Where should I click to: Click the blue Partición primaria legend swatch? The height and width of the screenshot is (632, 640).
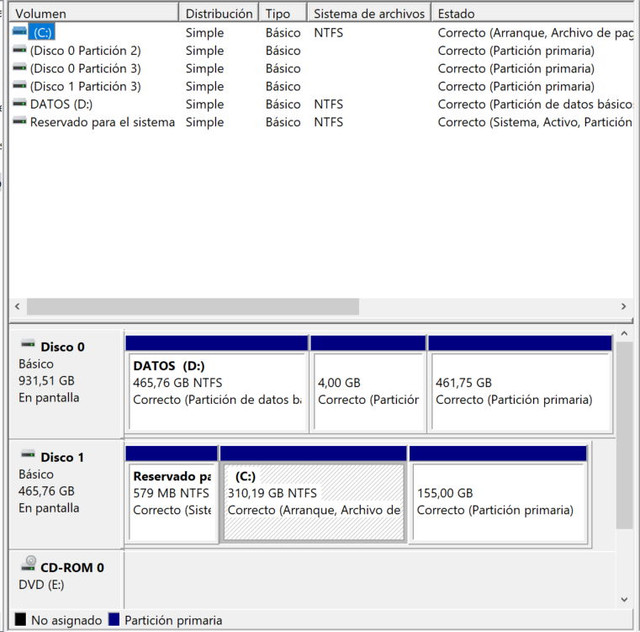tap(114, 619)
